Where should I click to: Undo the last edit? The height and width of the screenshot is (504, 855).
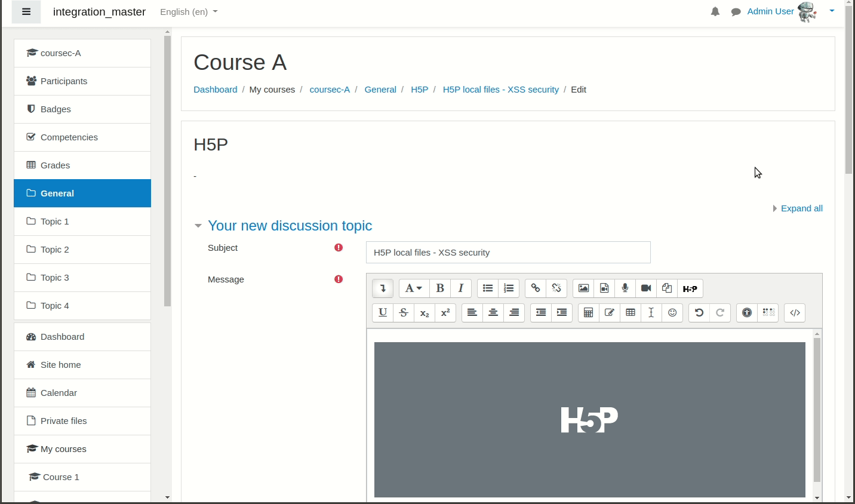tap(699, 312)
